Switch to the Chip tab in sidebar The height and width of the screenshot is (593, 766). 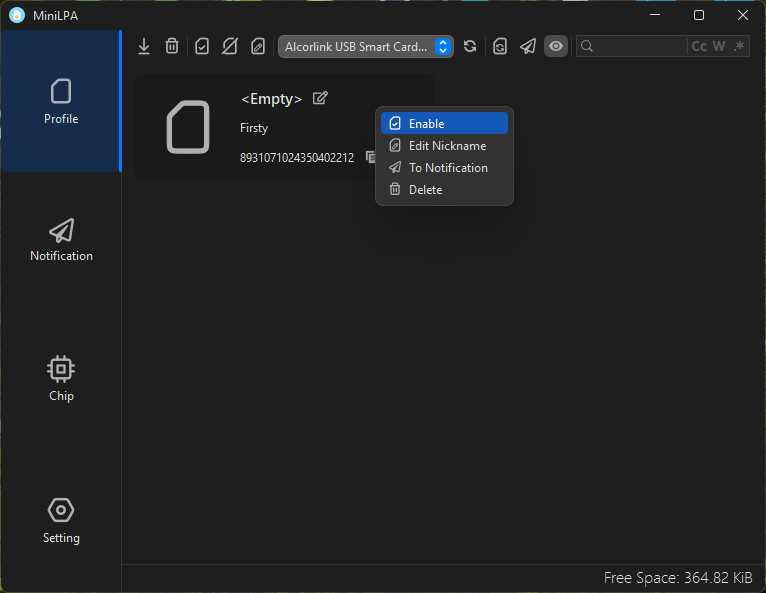point(61,378)
